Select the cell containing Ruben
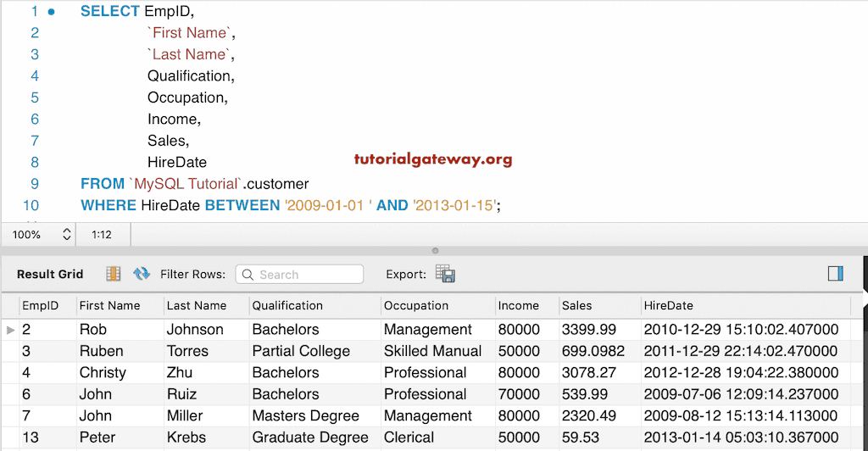 [x=101, y=351]
